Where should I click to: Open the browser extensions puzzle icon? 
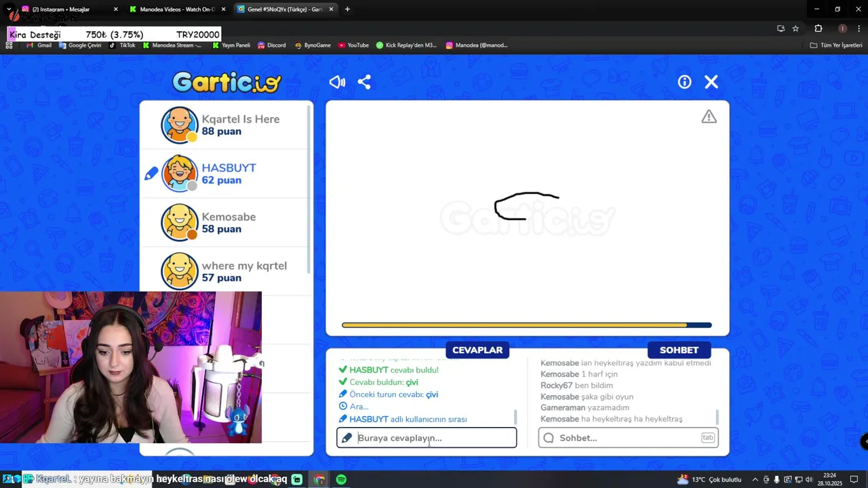[818, 28]
